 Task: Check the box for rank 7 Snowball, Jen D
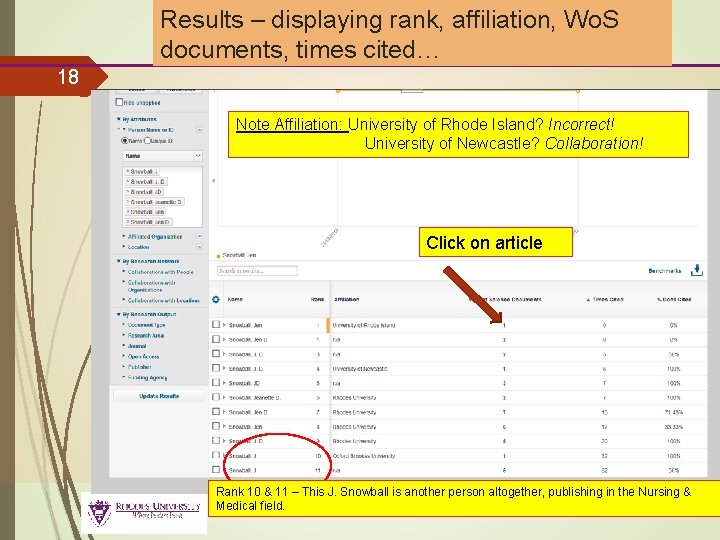(216, 411)
